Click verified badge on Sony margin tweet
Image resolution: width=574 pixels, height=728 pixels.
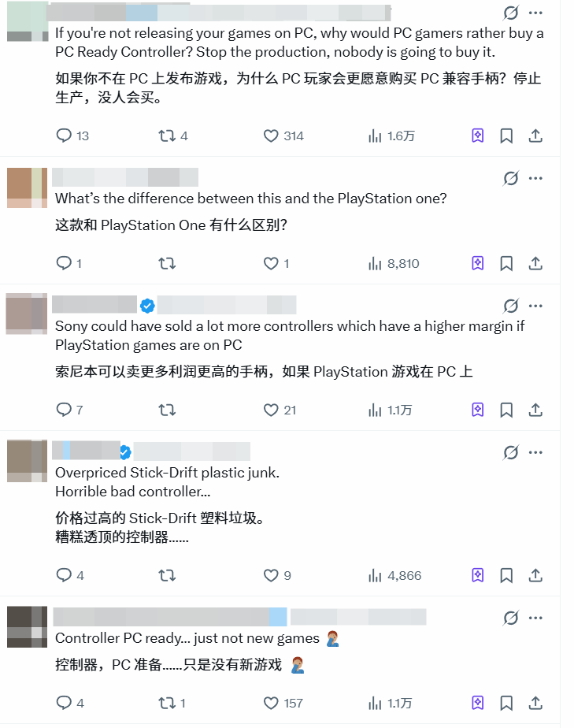pyautogui.click(x=147, y=306)
